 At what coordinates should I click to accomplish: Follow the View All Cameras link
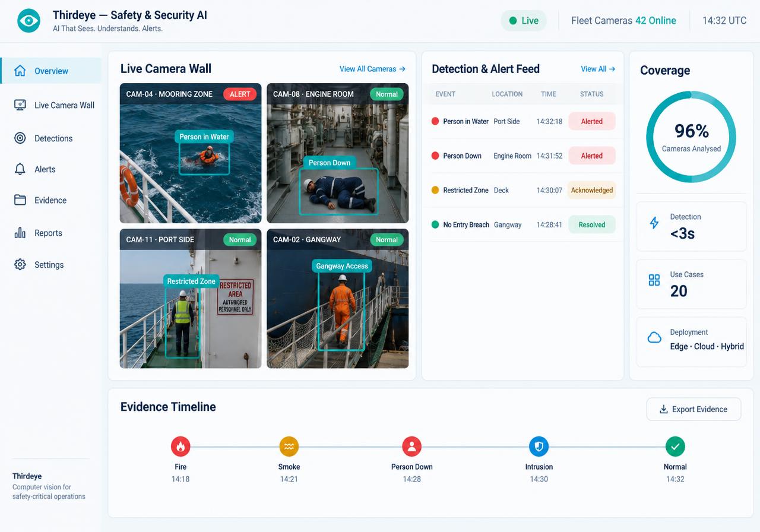pos(372,69)
